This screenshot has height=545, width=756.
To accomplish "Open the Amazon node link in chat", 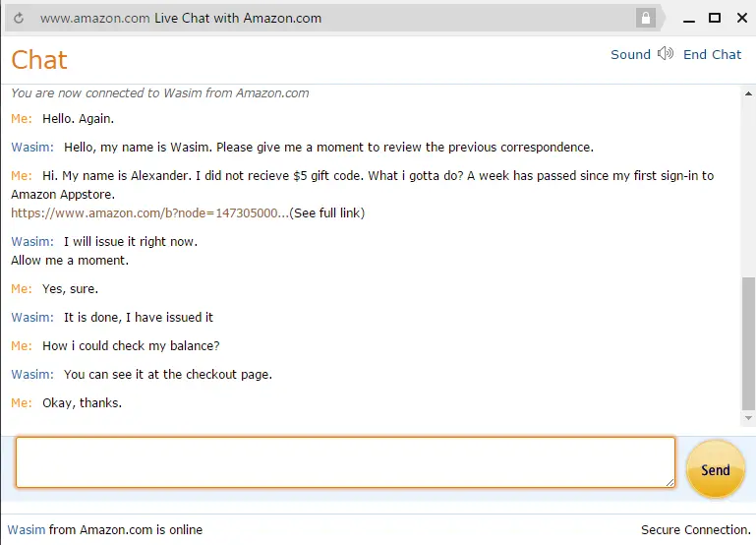I will [x=150, y=213].
